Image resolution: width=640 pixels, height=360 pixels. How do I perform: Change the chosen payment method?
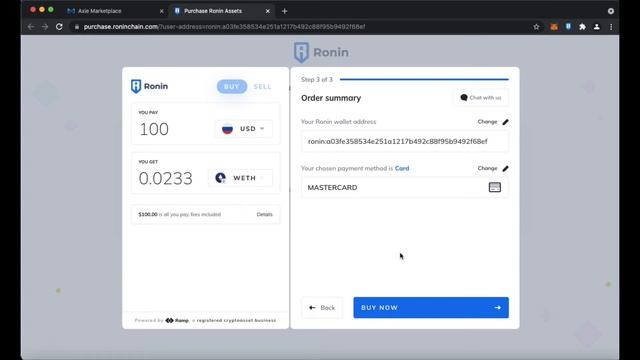[x=493, y=168]
